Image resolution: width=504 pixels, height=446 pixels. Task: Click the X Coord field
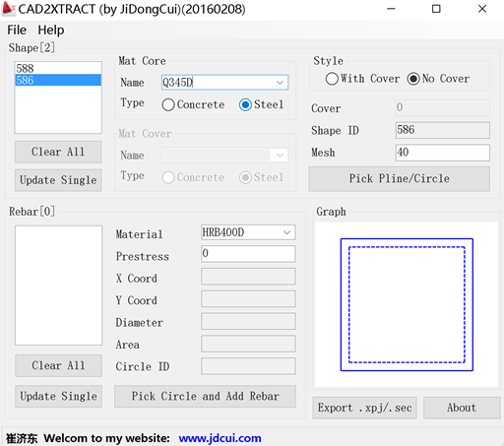(x=248, y=277)
